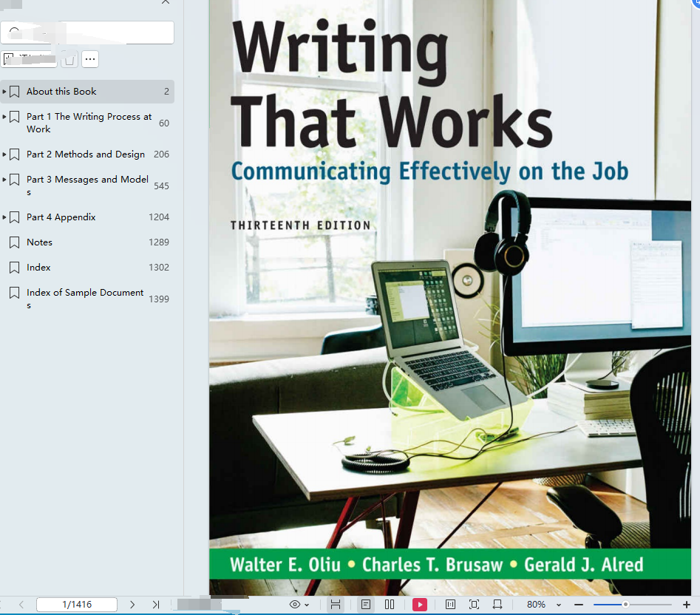Add a new bookmark
700x615 pixels.
tap(29, 59)
